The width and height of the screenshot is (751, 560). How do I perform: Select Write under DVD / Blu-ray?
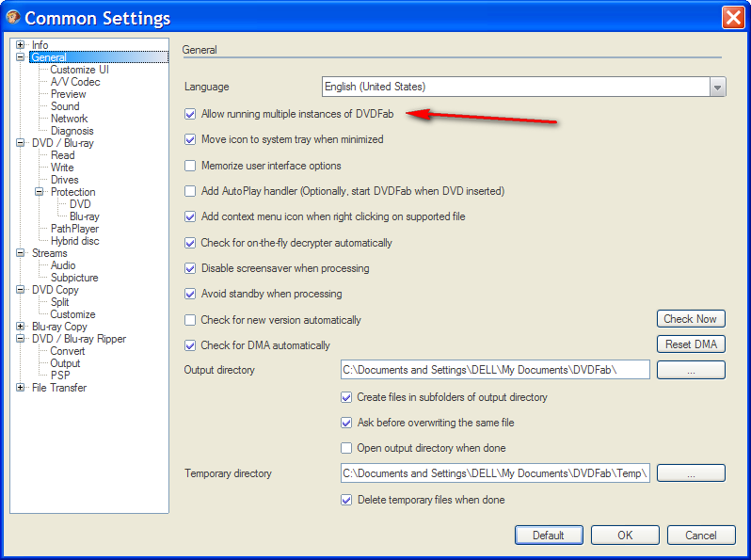[62, 168]
